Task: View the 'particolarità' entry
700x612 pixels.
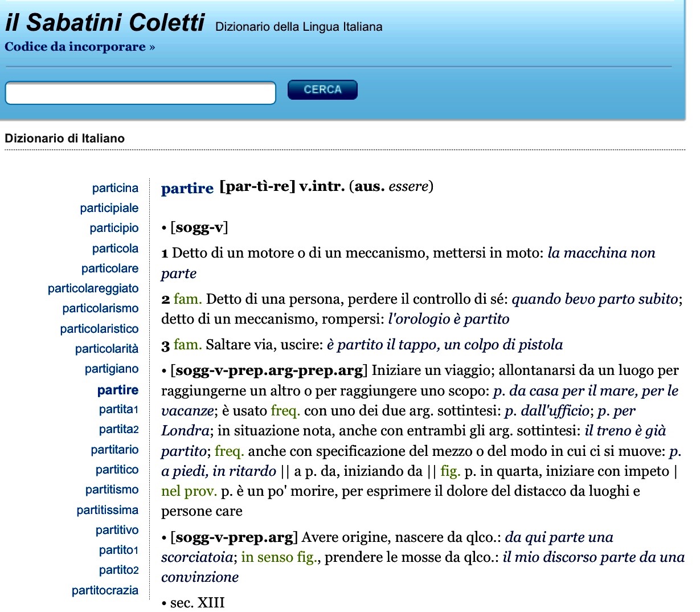Action: pyautogui.click(x=107, y=349)
